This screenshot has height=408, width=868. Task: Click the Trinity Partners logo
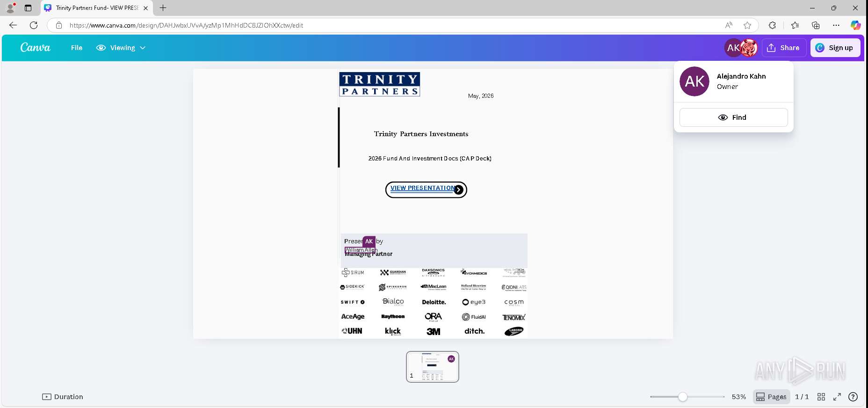click(380, 84)
